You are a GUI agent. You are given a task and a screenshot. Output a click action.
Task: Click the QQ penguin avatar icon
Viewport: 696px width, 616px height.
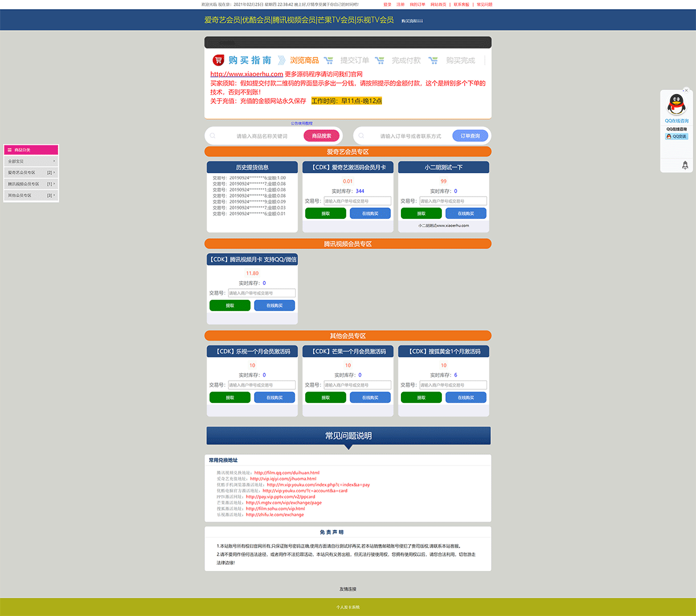(x=676, y=105)
